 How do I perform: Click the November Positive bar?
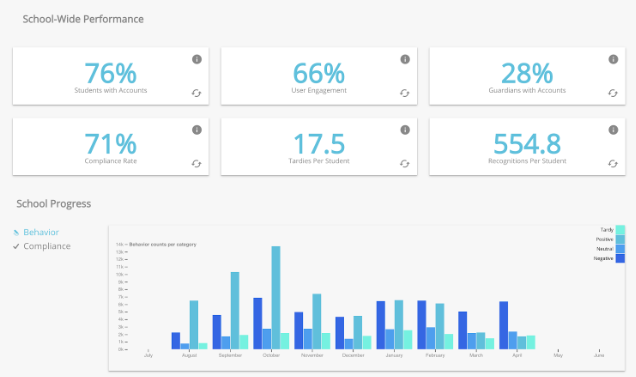[x=317, y=321]
